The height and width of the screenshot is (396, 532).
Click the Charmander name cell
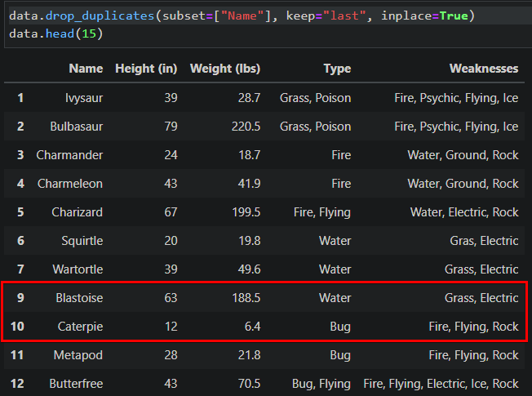[69, 155]
